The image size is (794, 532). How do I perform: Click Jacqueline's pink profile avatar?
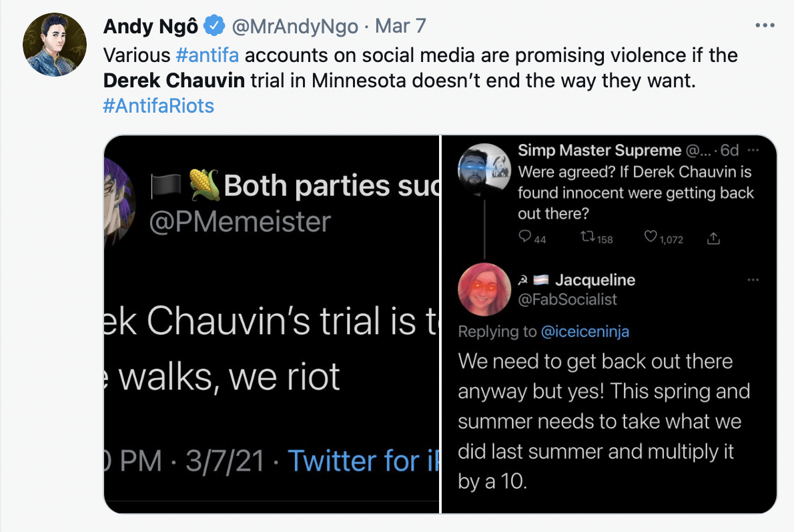(x=484, y=289)
